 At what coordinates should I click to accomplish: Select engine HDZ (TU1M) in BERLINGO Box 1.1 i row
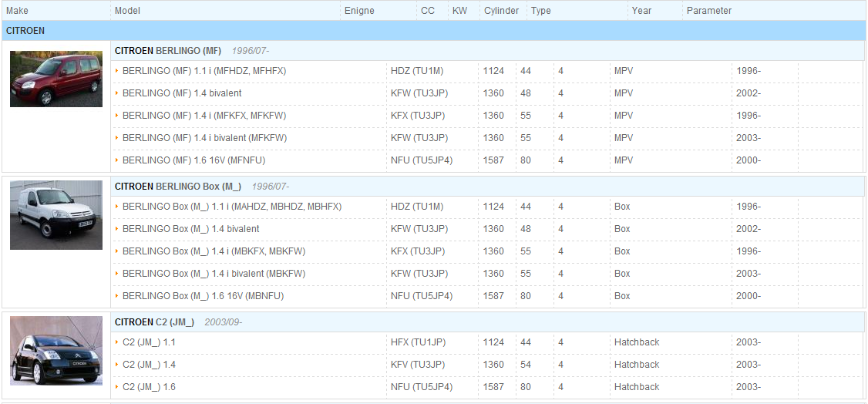coord(417,207)
